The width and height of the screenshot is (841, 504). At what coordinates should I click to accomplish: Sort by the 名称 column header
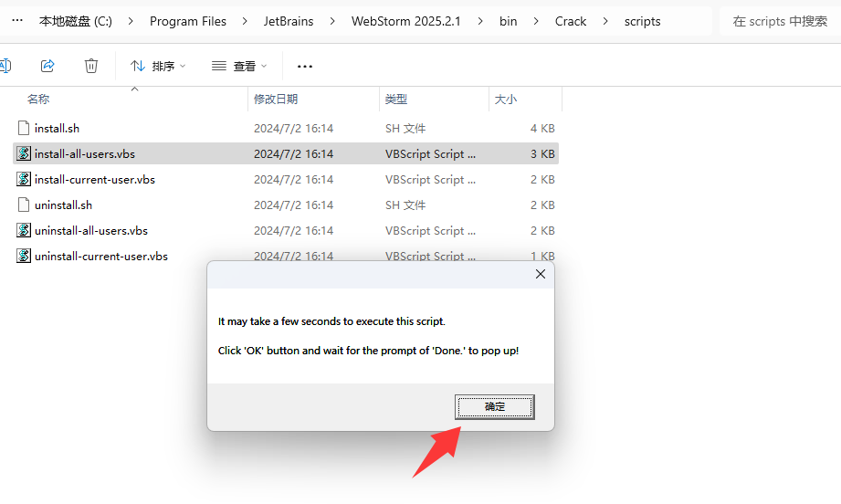coord(38,100)
